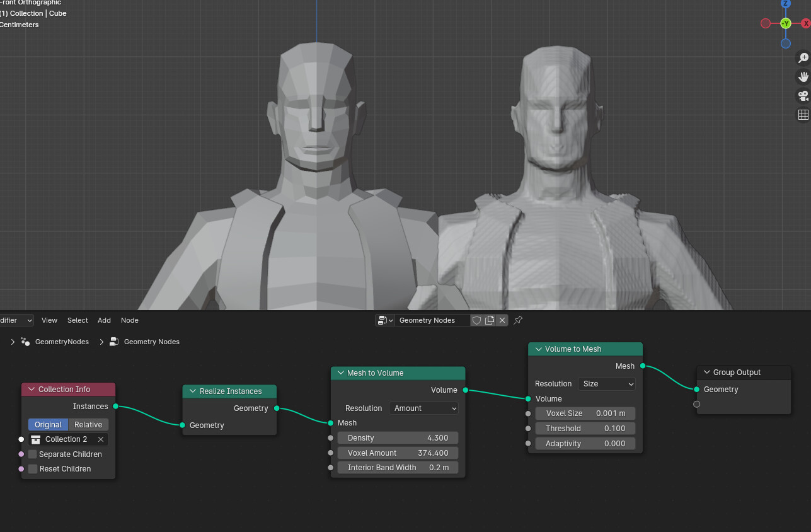Viewport: 811px width, 532px height.
Task: Click the camera view icon
Action: click(803, 96)
